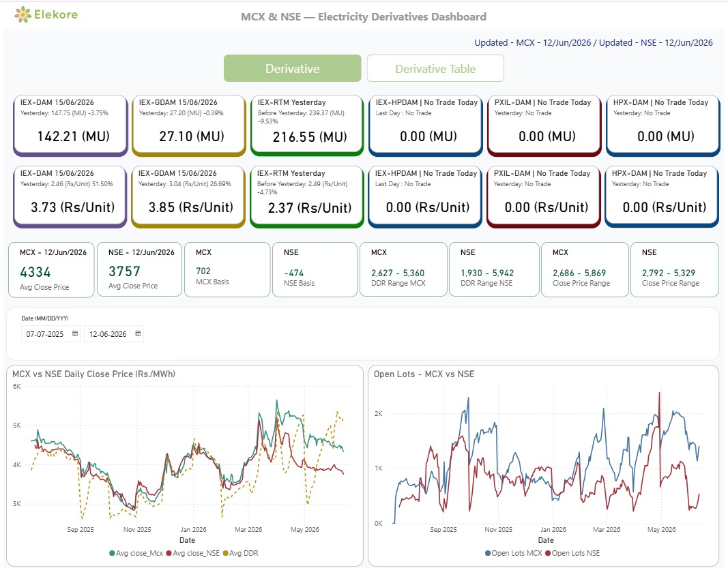
Task: Toggle Avg close_NSE legend marker
Action: [169, 553]
